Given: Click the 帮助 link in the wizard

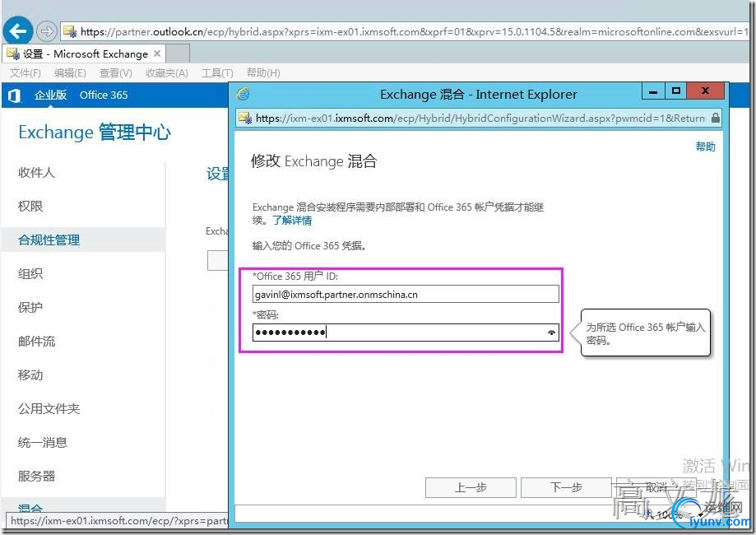Looking at the screenshot, I should [705, 147].
